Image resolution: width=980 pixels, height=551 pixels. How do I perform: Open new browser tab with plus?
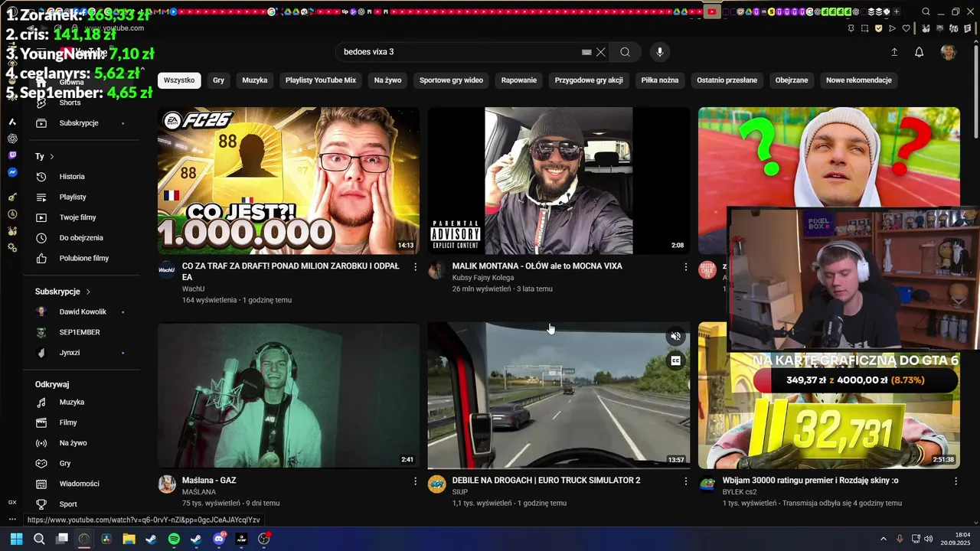(897, 11)
